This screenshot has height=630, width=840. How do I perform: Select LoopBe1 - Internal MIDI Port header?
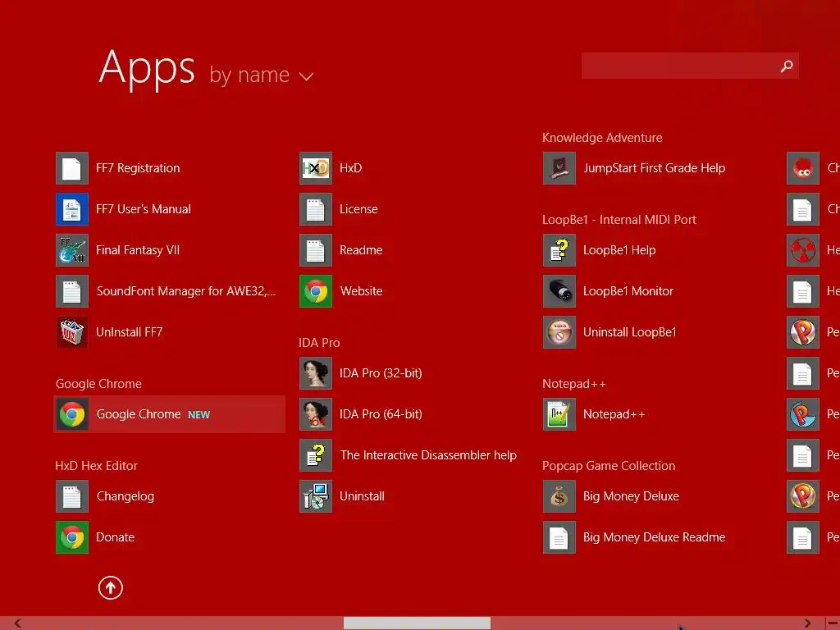coord(619,220)
